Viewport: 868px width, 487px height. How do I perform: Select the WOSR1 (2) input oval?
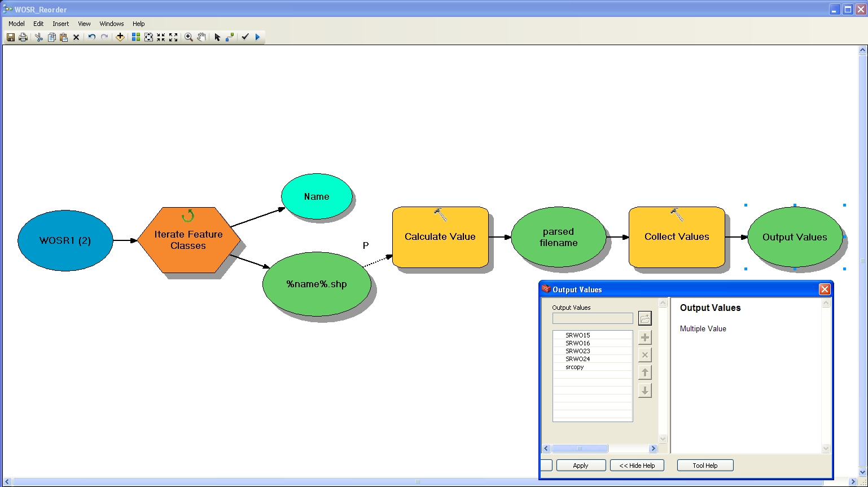(65, 240)
